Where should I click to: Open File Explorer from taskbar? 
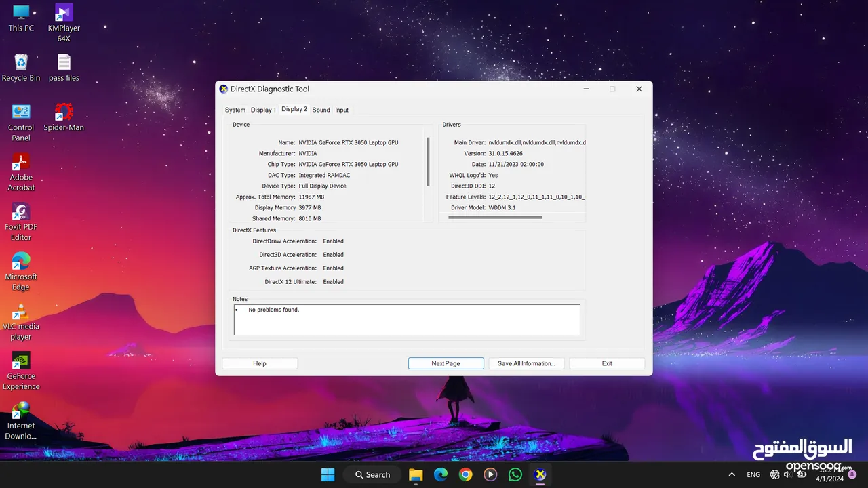(x=416, y=474)
